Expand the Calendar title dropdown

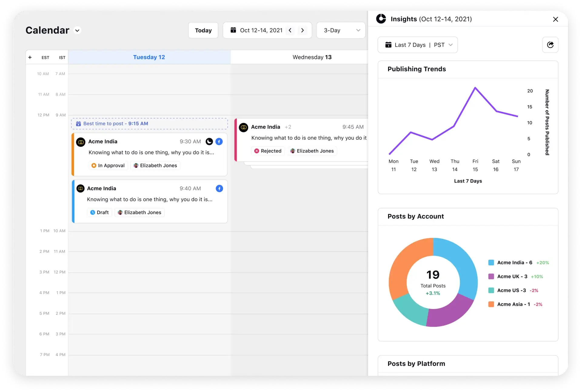[77, 30]
